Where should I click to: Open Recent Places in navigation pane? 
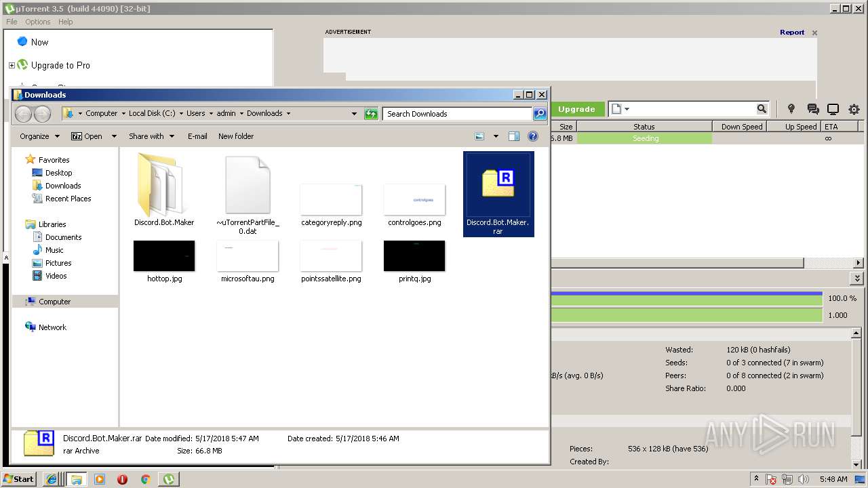coord(68,199)
